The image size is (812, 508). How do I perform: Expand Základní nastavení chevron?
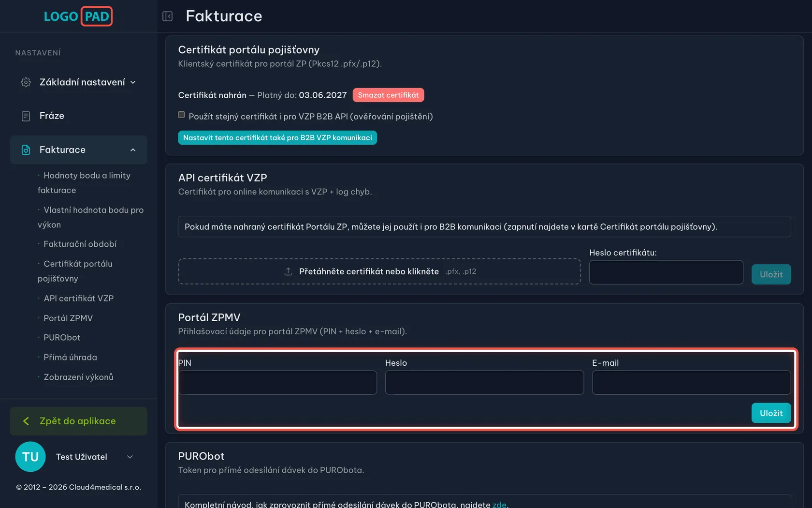coord(133,82)
